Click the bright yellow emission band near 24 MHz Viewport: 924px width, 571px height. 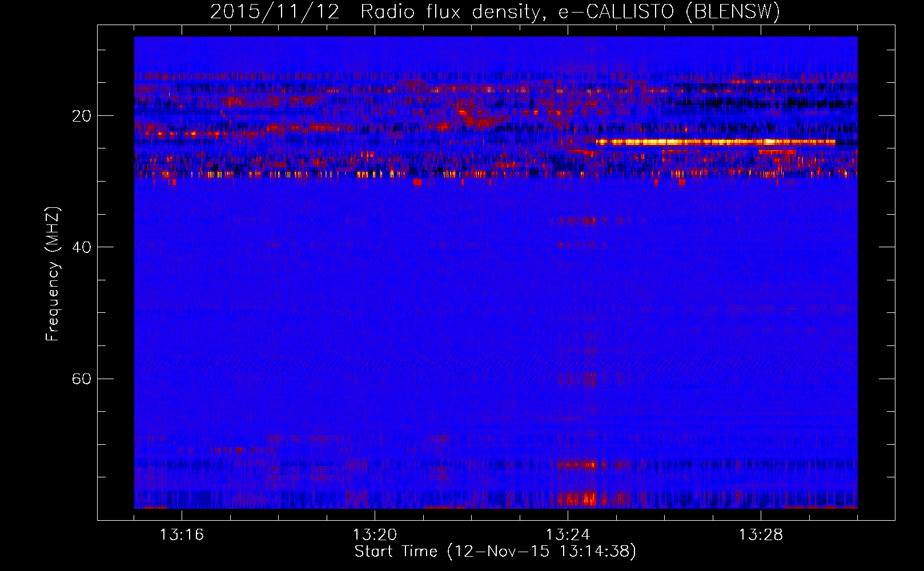(716, 142)
